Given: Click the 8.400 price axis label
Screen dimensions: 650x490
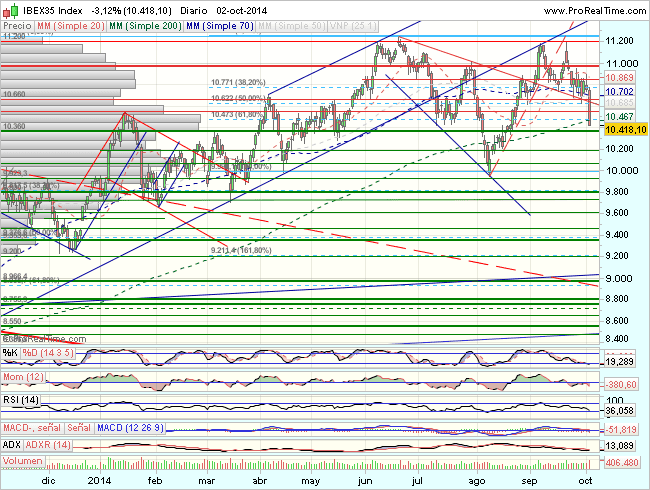Looking at the screenshot, I should (x=617, y=339).
